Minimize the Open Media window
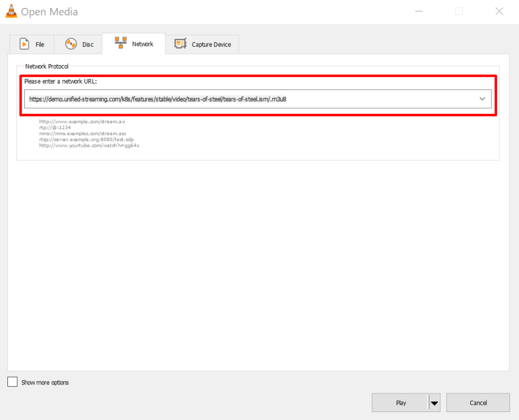Screen dimensions: 519x420 point(418,11)
